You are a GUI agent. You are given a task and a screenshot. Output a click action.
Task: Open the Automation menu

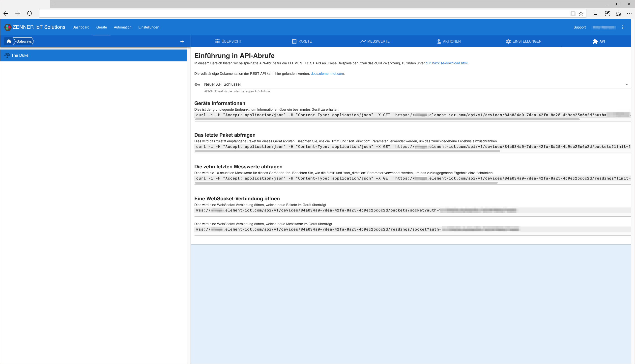pos(123,27)
